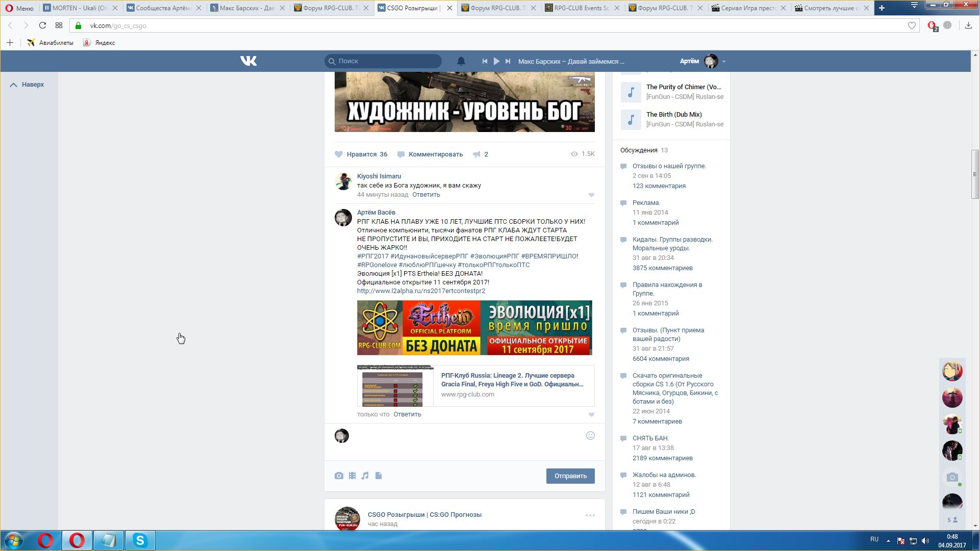Viewport: 980px width, 551px height.
Task: Like Kiyoshi Isimaru's comment heart
Action: pyautogui.click(x=591, y=195)
